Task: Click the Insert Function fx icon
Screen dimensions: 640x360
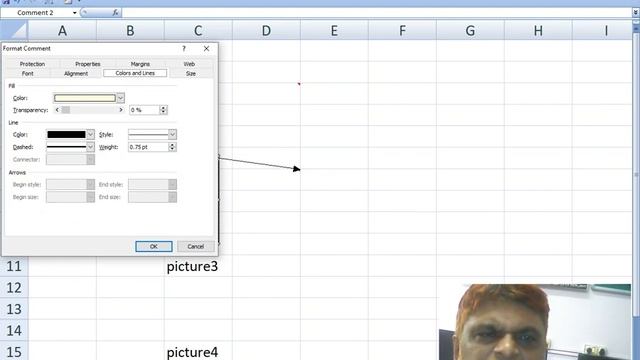Action: coord(116,13)
